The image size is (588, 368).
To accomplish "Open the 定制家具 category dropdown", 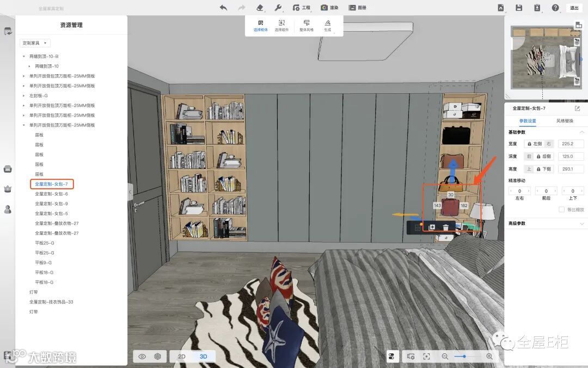I will [35, 43].
